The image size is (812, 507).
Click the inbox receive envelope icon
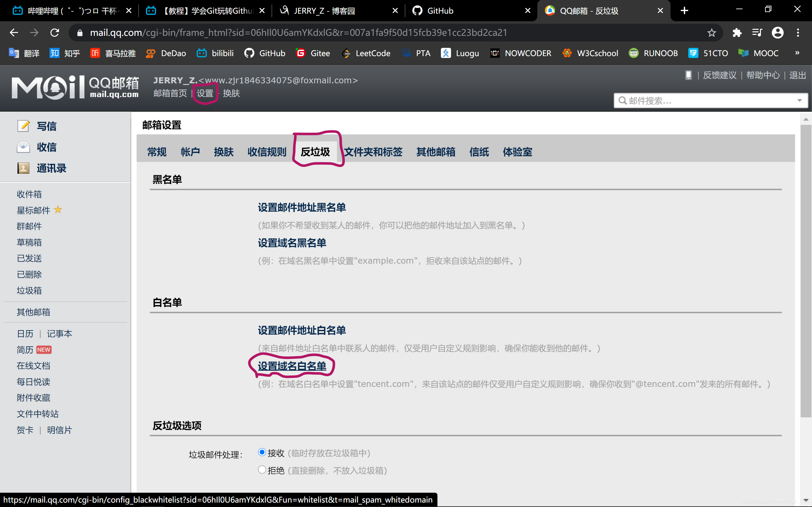click(x=23, y=147)
